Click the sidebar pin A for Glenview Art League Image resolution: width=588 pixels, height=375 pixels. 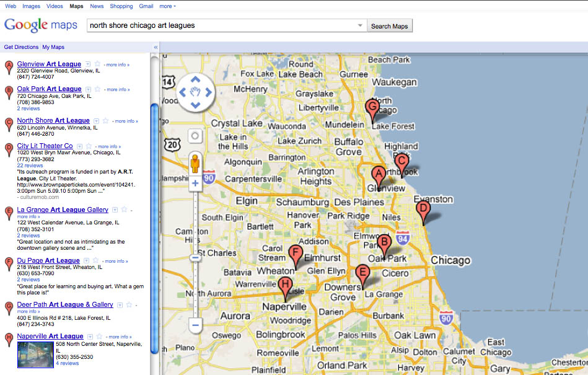[x=9, y=68]
